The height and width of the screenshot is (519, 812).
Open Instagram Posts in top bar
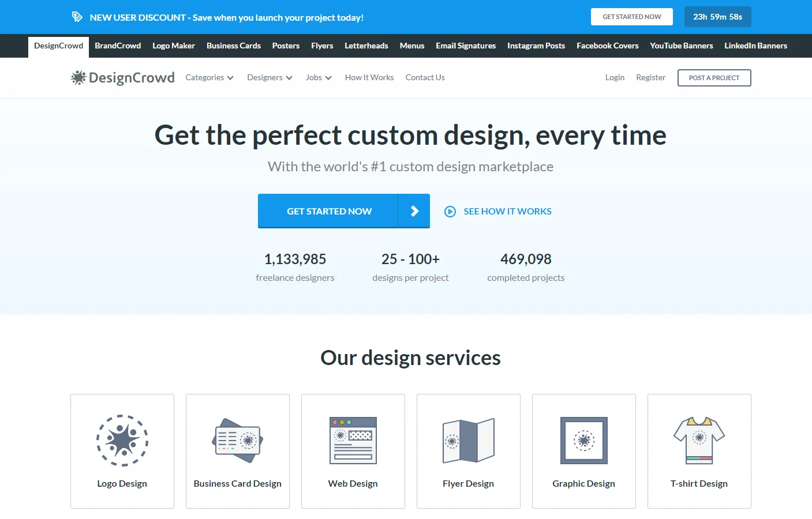536,46
